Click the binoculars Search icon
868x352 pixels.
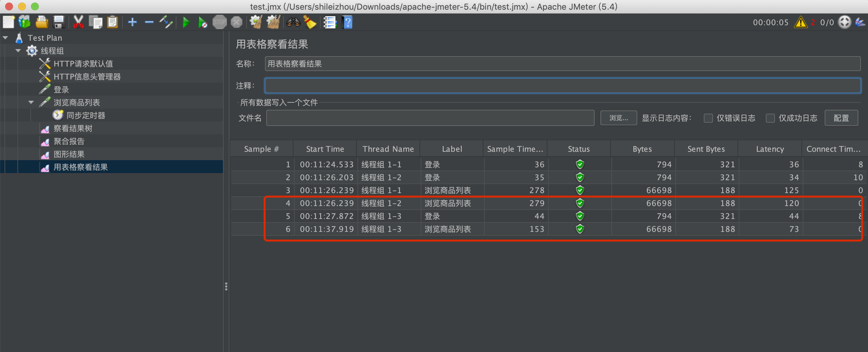293,23
